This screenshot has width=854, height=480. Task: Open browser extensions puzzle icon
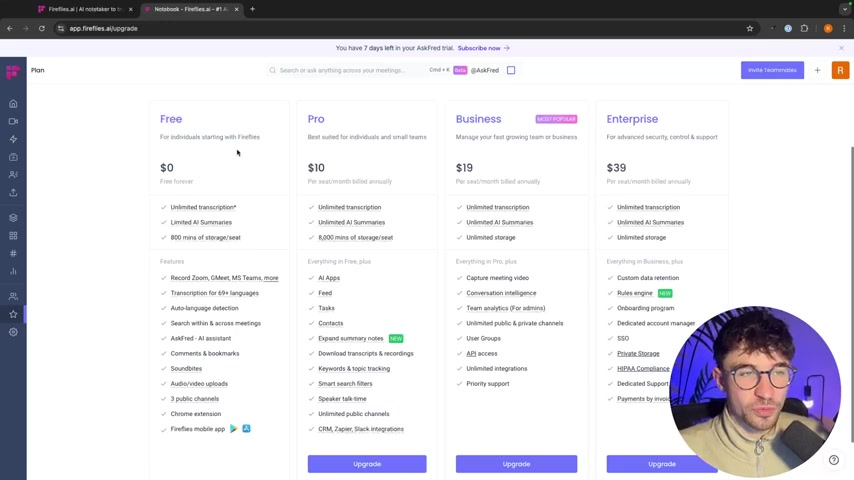804,28
